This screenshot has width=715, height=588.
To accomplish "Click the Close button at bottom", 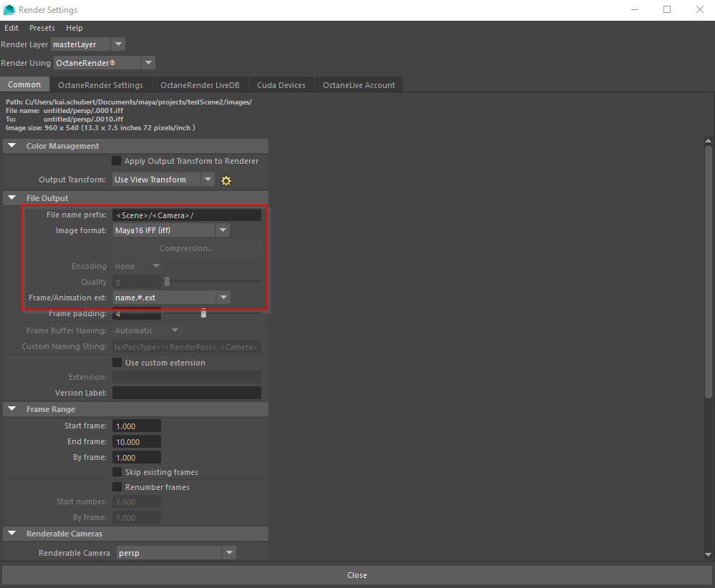I will [x=357, y=575].
